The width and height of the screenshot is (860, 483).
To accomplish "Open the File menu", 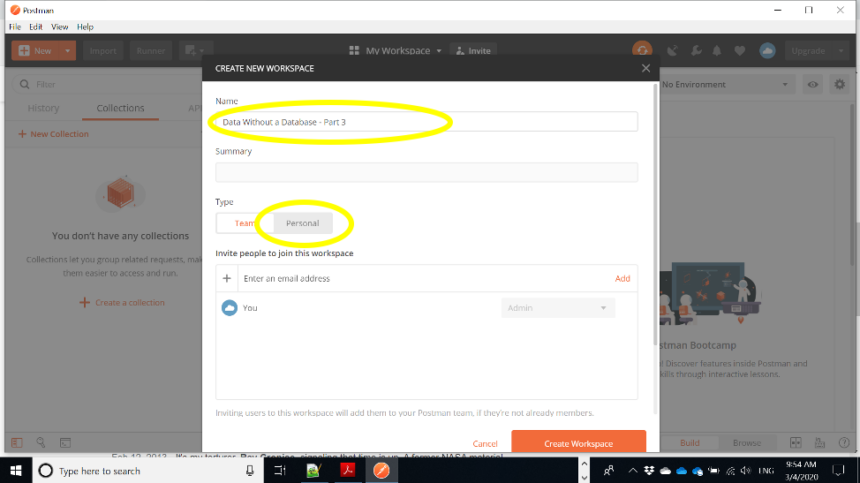I will pos(15,26).
